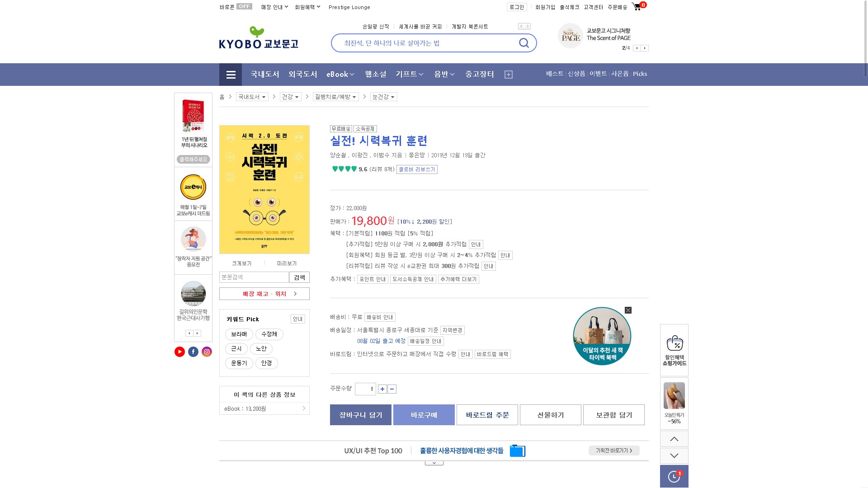The height and width of the screenshot is (488, 868).
Task: Click the 바로구매 purchase button
Action: click(x=424, y=415)
